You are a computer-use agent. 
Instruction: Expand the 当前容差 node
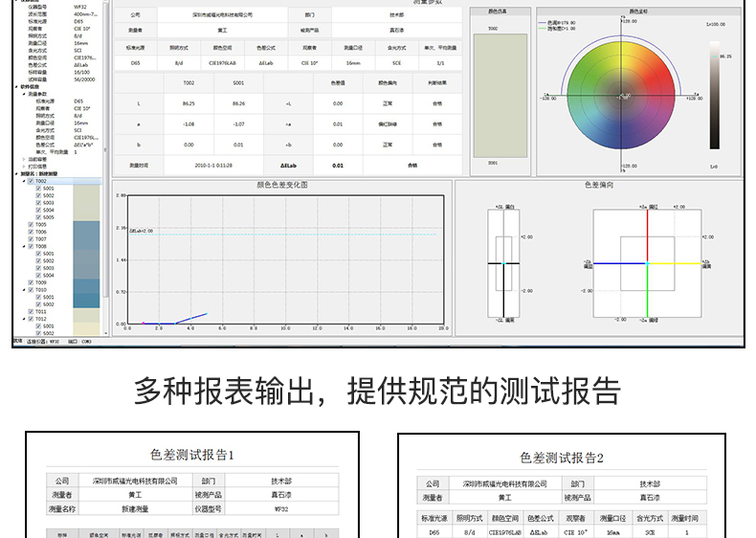[24, 159]
